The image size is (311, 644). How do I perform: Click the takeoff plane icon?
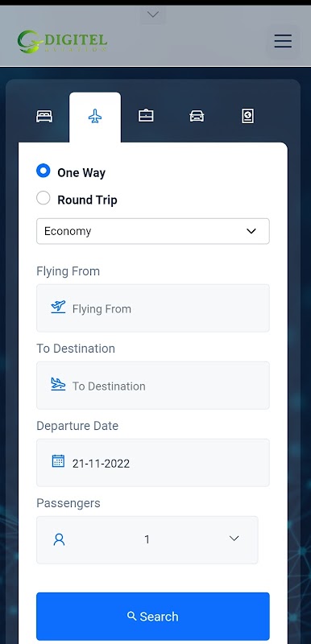click(x=58, y=307)
